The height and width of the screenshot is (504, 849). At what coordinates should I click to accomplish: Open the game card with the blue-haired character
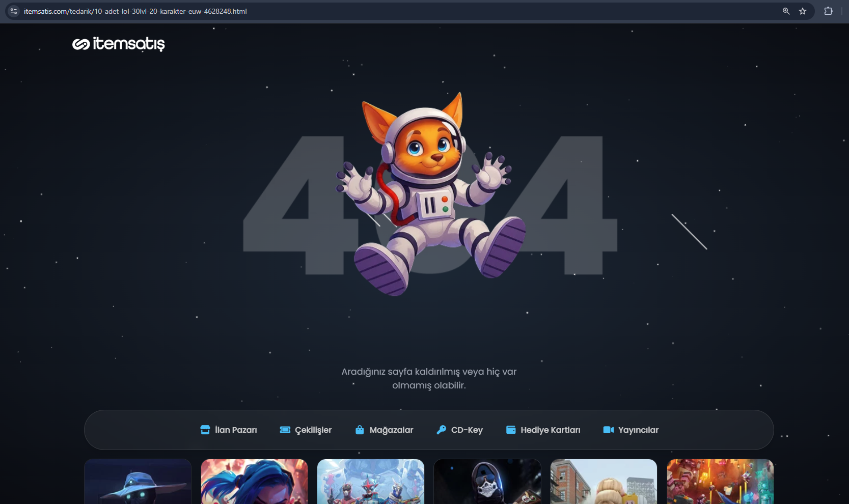tap(254, 482)
